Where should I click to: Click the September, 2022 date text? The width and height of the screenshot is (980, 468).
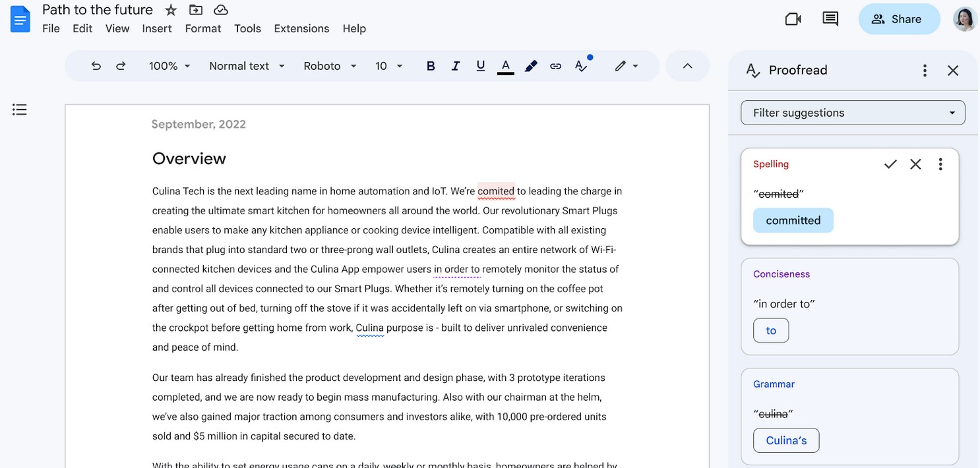199,124
